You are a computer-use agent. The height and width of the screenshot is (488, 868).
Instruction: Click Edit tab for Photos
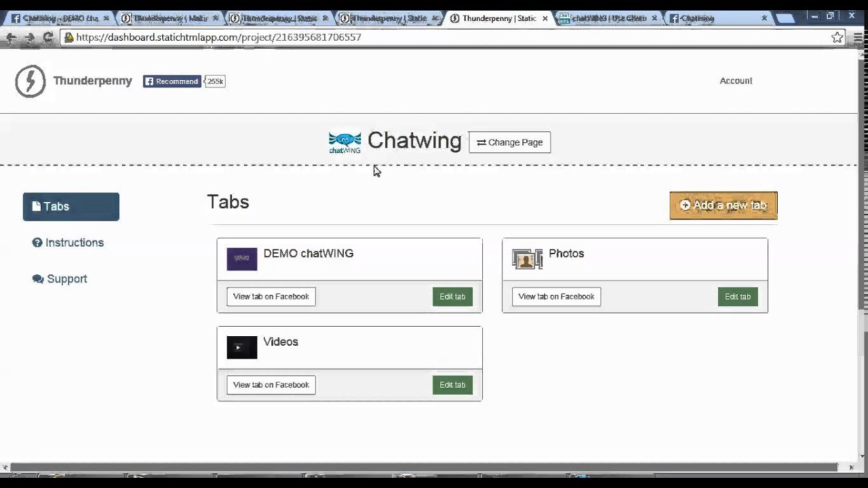[738, 296]
